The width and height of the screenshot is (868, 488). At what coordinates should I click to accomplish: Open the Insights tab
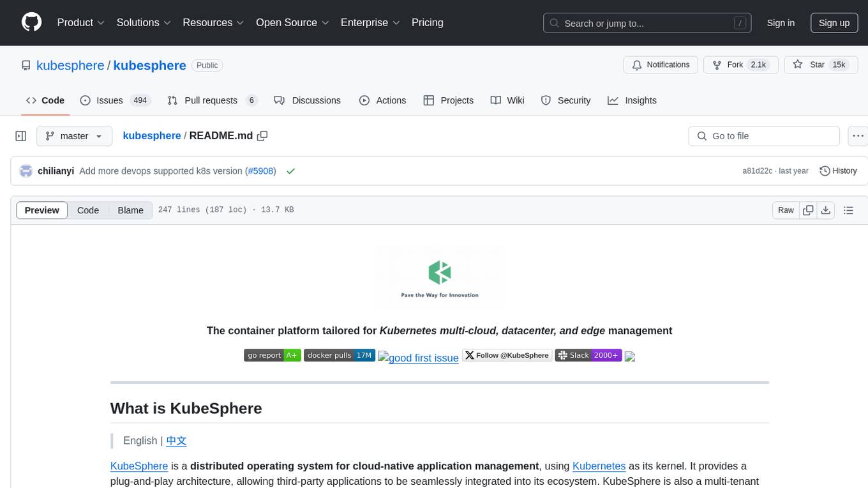[x=632, y=100]
